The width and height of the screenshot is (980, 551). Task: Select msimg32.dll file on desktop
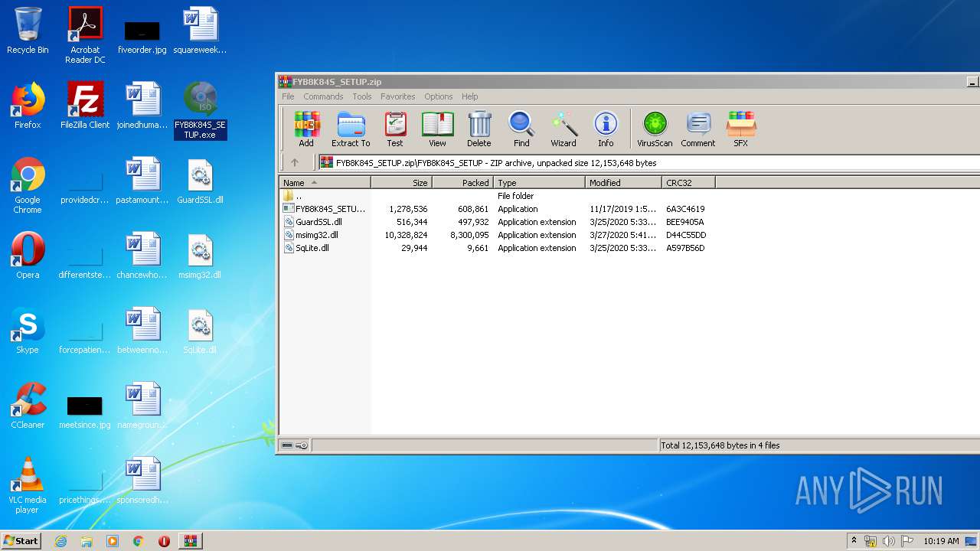pos(200,256)
